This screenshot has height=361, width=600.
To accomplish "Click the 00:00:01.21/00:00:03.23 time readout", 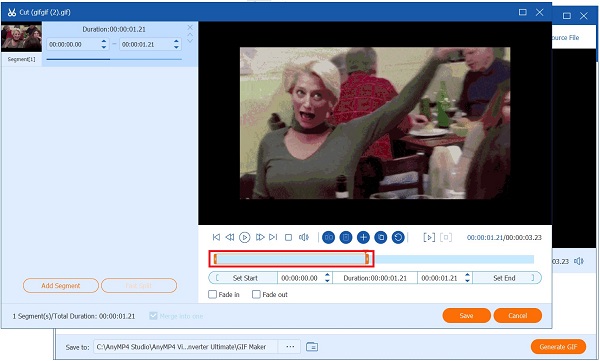I will [504, 237].
